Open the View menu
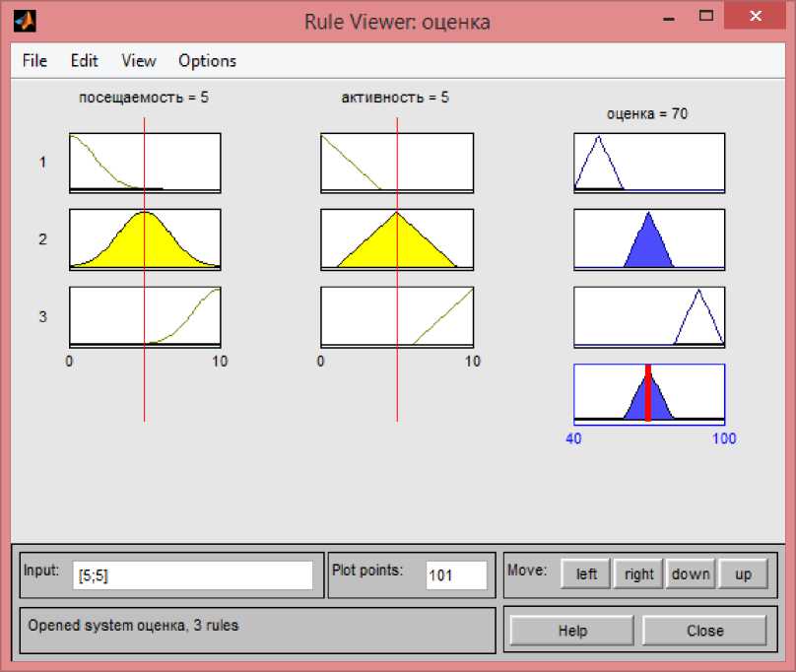 [139, 61]
